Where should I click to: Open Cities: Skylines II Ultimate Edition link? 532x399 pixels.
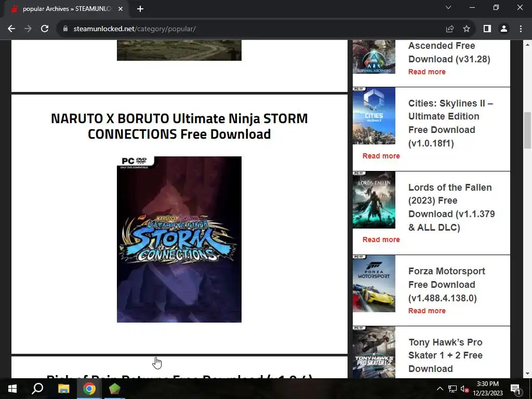[x=450, y=123]
